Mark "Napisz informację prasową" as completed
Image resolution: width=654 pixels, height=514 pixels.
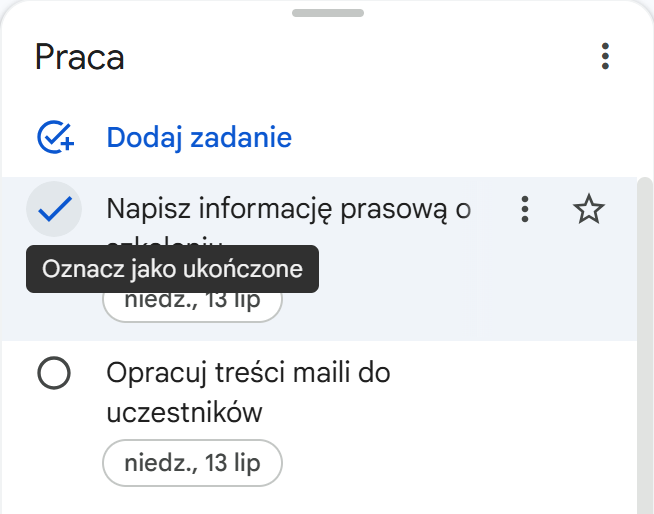(x=53, y=209)
